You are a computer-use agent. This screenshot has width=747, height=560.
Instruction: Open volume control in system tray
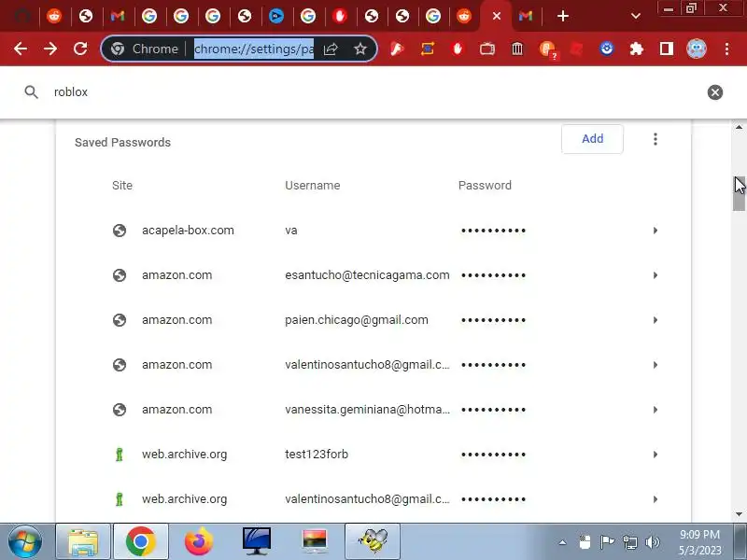(653, 542)
